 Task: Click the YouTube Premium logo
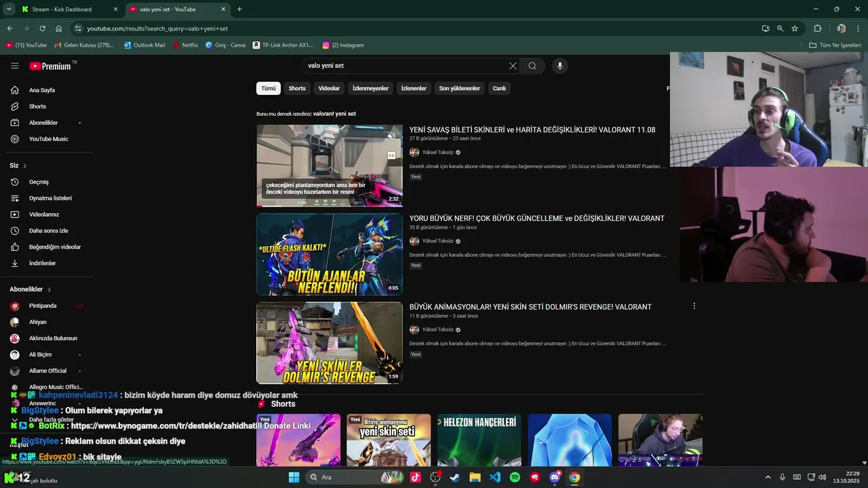[51, 66]
